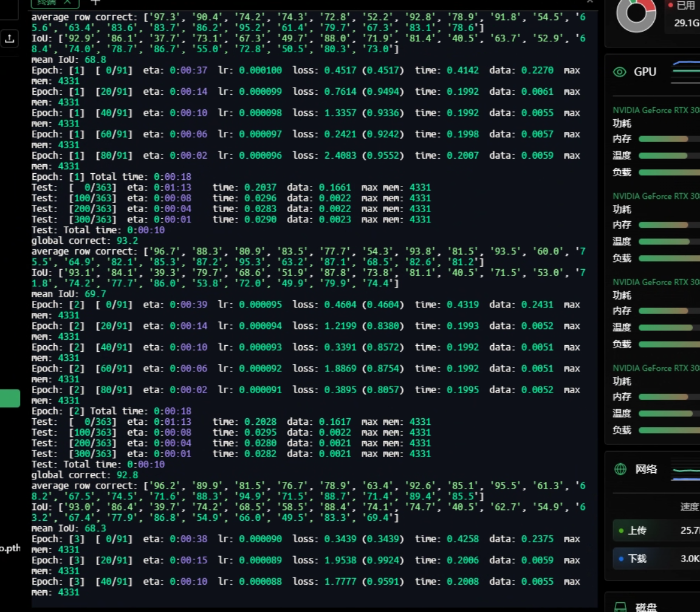Click the 29.1G usage value
Screen dimensions: 700x612
[x=687, y=22]
